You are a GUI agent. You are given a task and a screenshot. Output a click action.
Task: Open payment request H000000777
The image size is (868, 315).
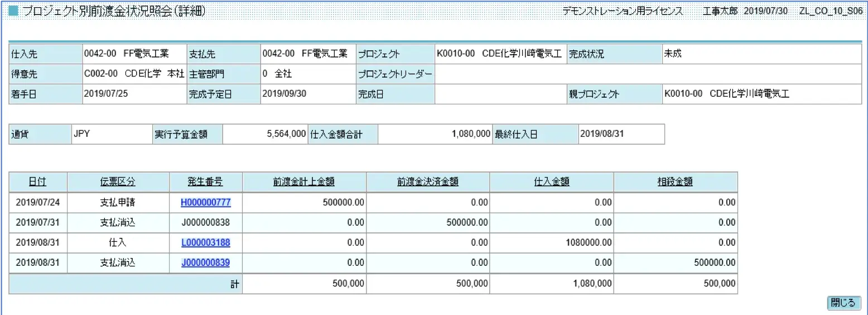[x=205, y=203]
